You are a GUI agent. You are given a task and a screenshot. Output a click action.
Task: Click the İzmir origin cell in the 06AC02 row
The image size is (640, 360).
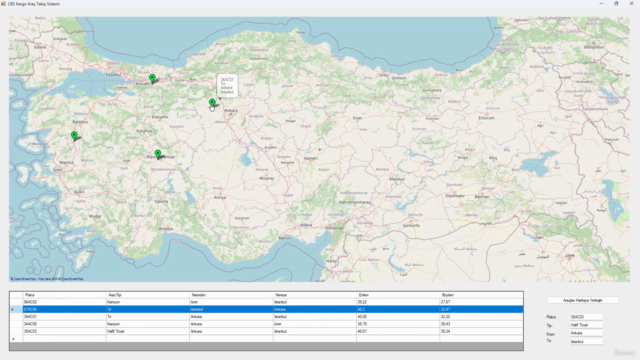[231, 302]
